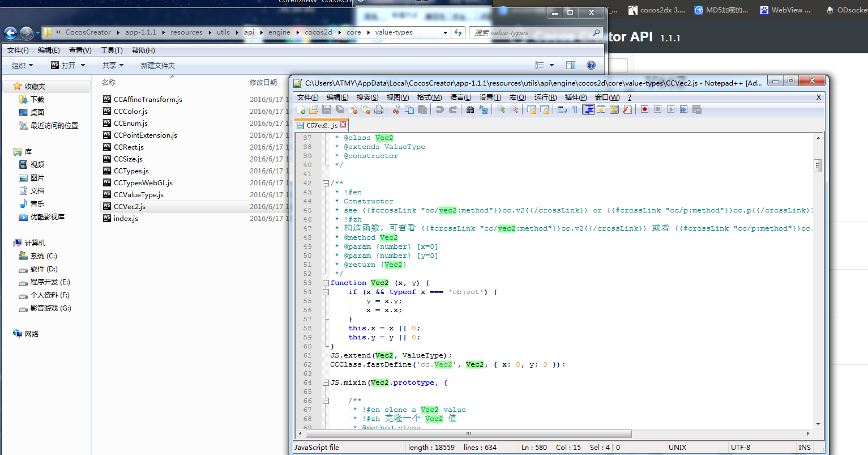Image resolution: width=868 pixels, height=455 pixels.
Task: Click the Print icon in Notepad++ toolbar
Action: tap(379, 109)
